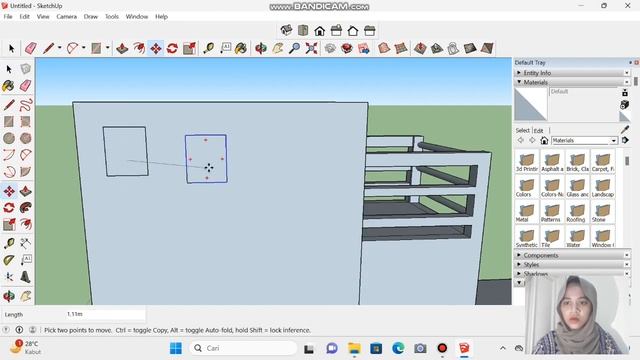This screenshot has width=640, height=360.
Task: Switch to Front view house icon
Action: coord(320,30)
